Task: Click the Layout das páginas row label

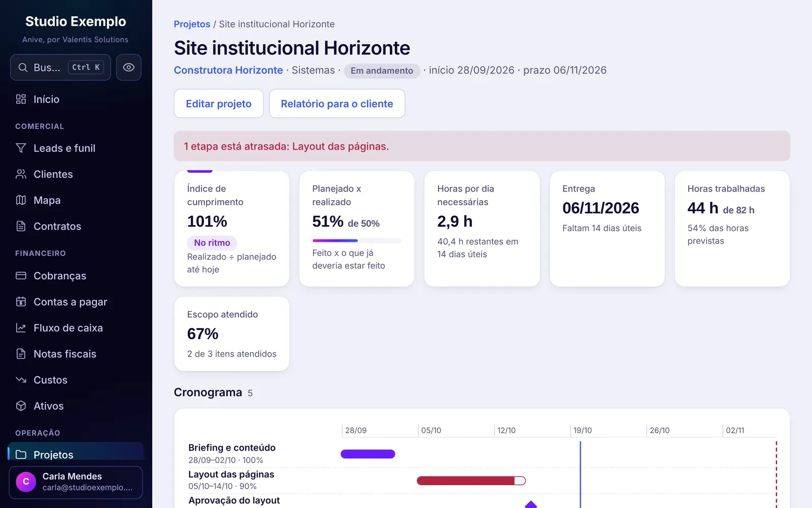Action: [x=231, y=474]
